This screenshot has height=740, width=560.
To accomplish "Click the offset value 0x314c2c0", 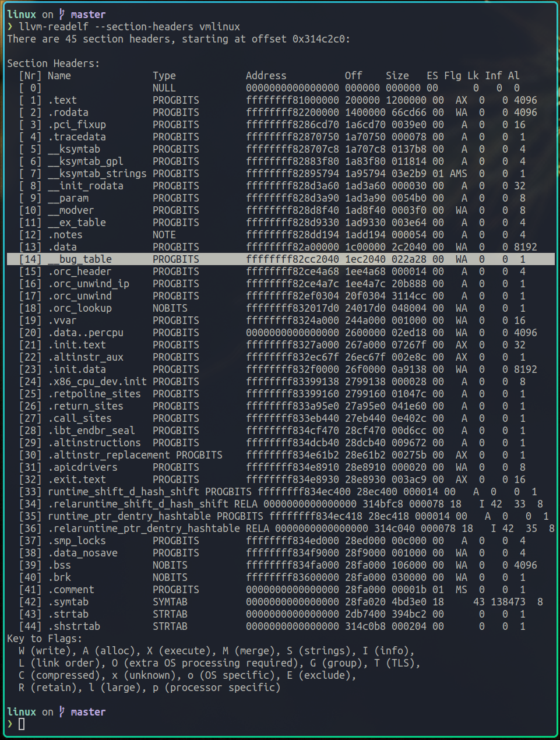I will 320,39.
